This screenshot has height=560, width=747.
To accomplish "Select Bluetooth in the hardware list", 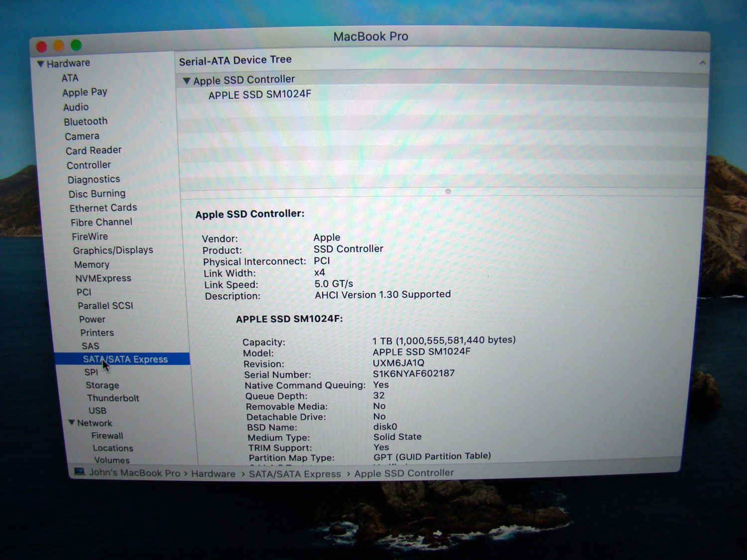I will click(85, 121).
